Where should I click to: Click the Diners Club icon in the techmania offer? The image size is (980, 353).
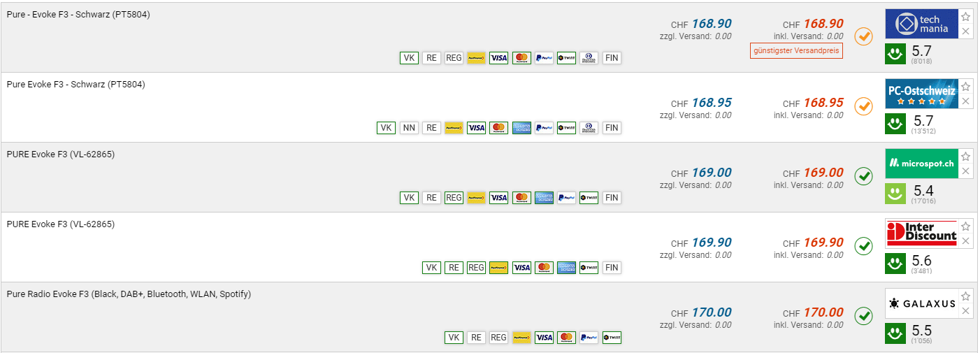click(589, 58)
